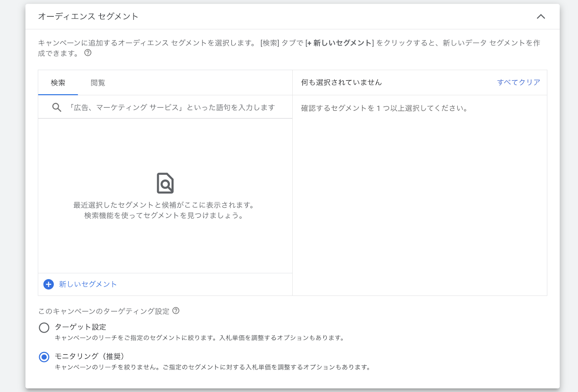This screenshot has height=392, width=578.
Task: Click オーディエンス セグメント section title
Action: [88, 16]
